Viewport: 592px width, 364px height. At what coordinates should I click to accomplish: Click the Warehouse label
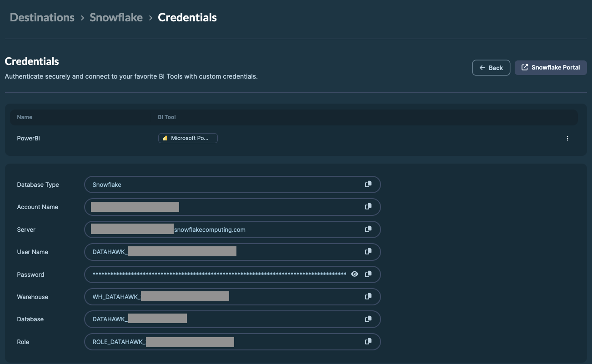(32, 297)
